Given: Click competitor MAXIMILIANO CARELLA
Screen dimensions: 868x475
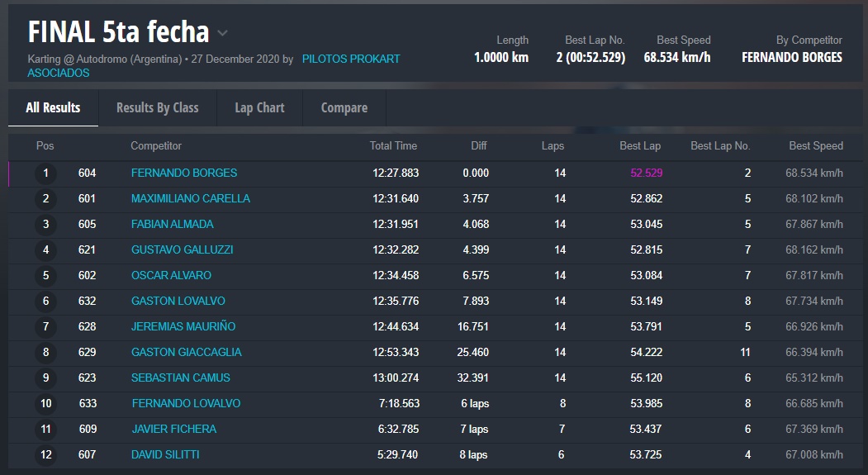Looking at the screenshot, I should click(190, 198).
